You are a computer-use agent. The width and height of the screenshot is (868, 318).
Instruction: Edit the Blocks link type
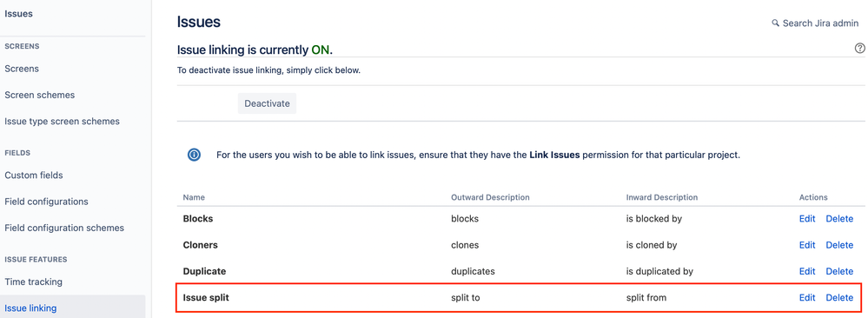(x=807, y=218)
